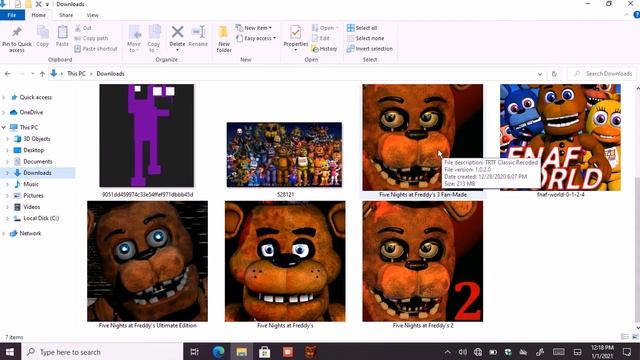Open the File menu tab

pyautogui.click(x=12, y=15)
